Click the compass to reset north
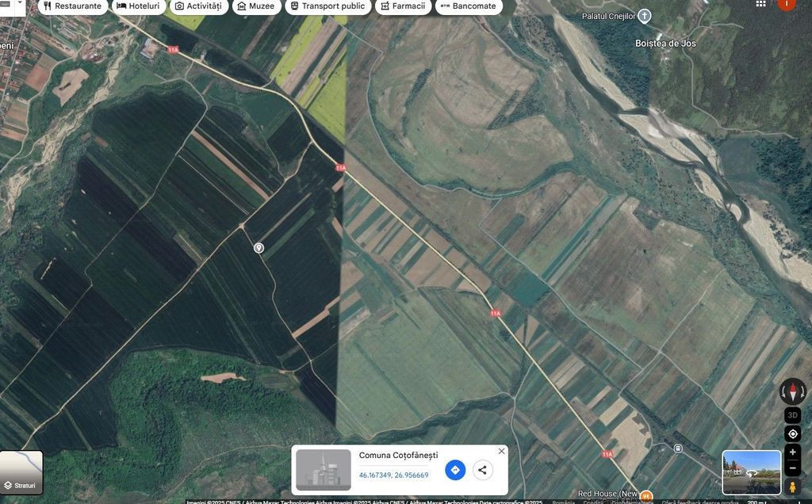Screen dimensions: 812x504 [792, 391]
